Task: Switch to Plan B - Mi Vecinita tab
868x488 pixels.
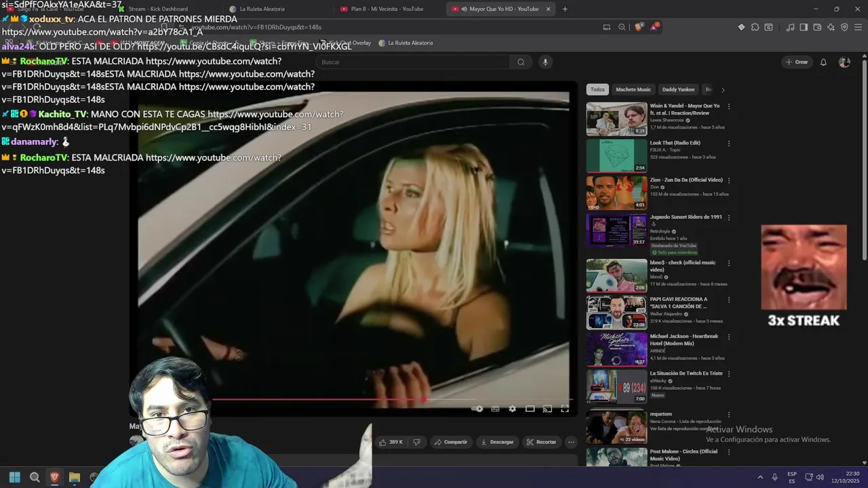Action: point(387,9)
